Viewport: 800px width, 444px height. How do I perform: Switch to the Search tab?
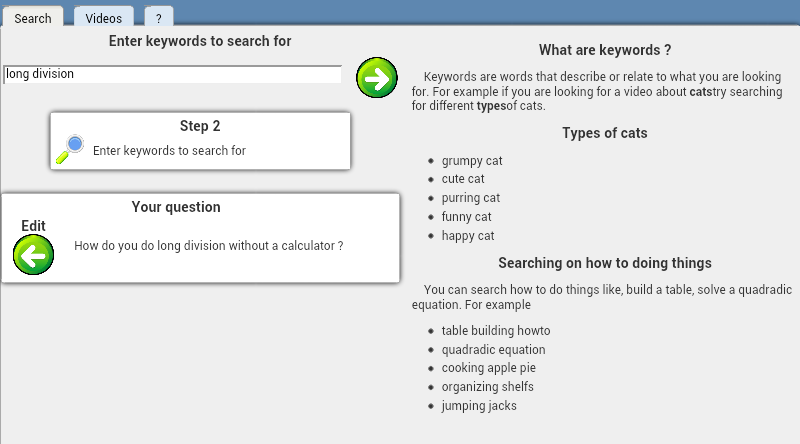[33, 18]
